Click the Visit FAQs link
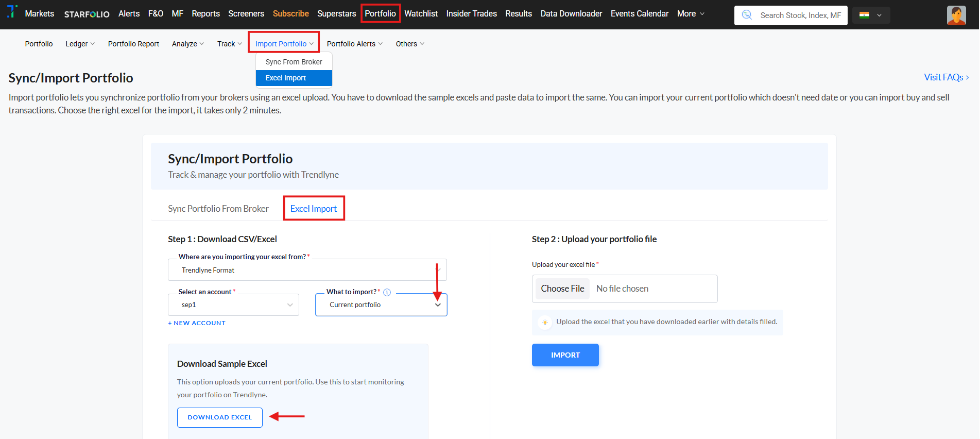Screen dimensions: 980x439 click(947, 77)
